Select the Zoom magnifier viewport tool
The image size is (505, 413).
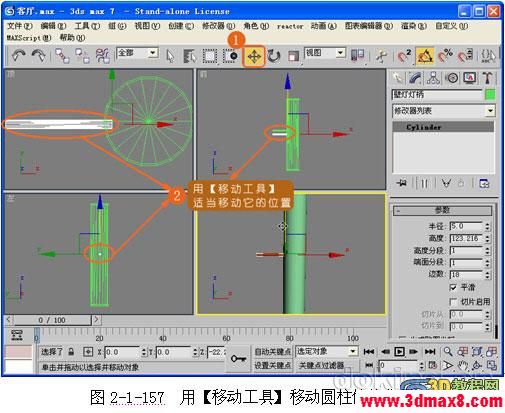pos(448,351)
